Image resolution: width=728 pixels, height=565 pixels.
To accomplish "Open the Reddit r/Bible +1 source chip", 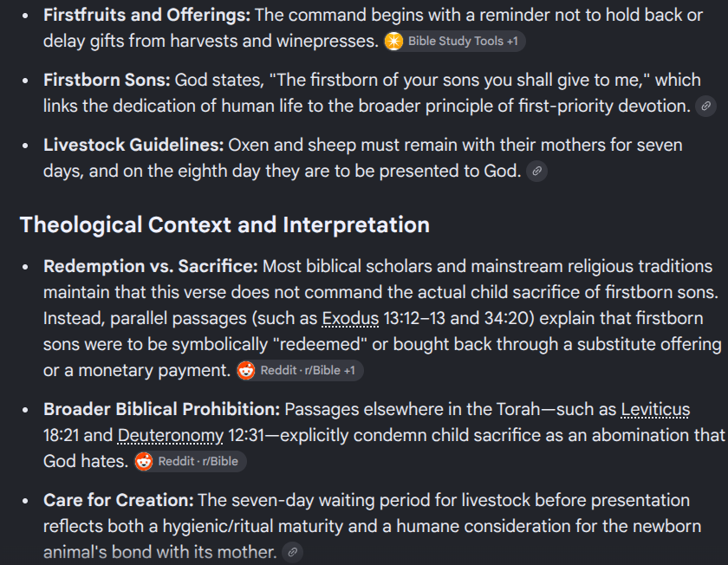I will pos(300,371).
